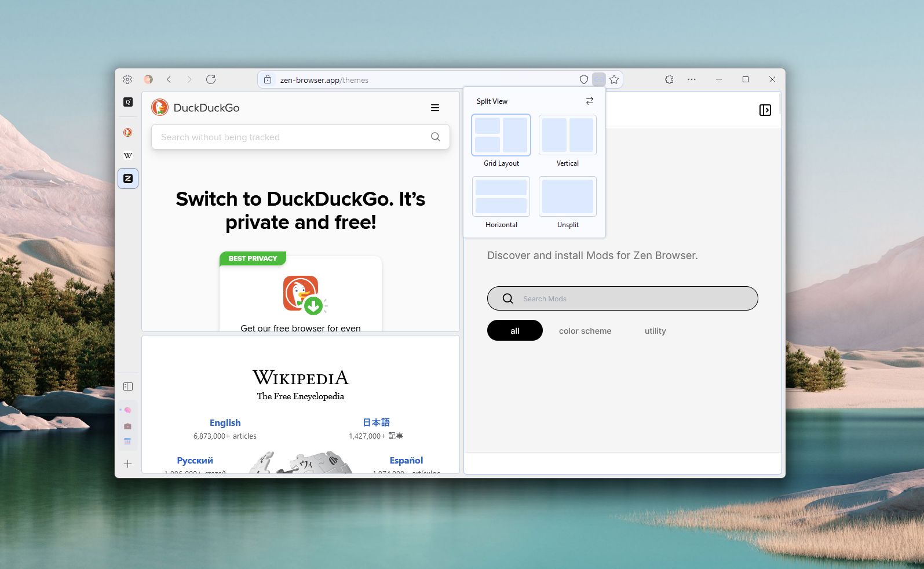Viewport: 924px width, 569px height.
Task: Open the extensions puzzle icon
Action: tap(670, 79)
